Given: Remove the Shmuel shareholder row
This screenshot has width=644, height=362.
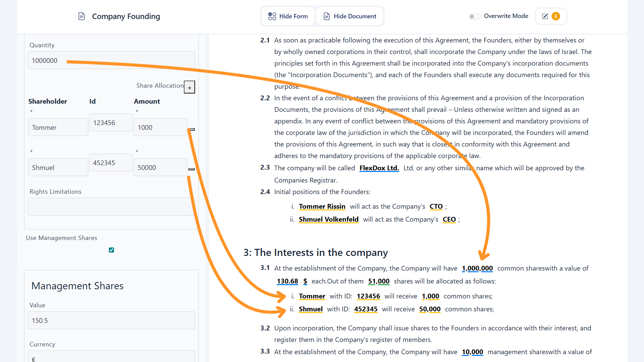Looking at the screenshot, I should [x=192, y=169].
